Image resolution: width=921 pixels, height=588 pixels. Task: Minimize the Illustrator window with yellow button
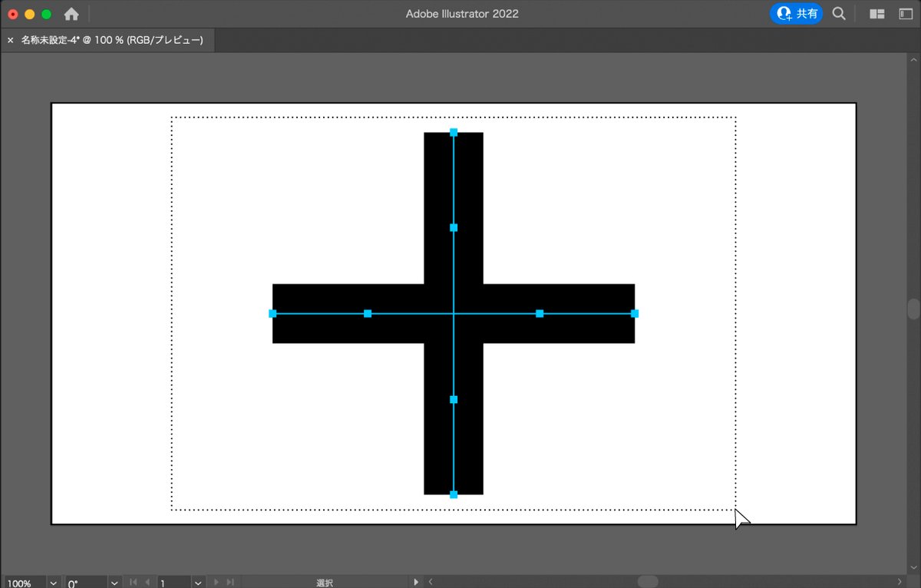point(29,14)
